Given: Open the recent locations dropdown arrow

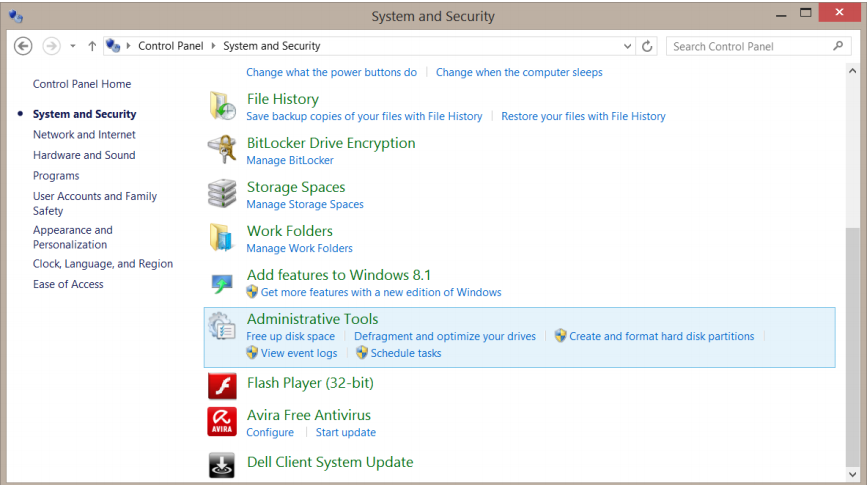Looking at the screenshot, I should pyautogui.click(x=72, y=46).
